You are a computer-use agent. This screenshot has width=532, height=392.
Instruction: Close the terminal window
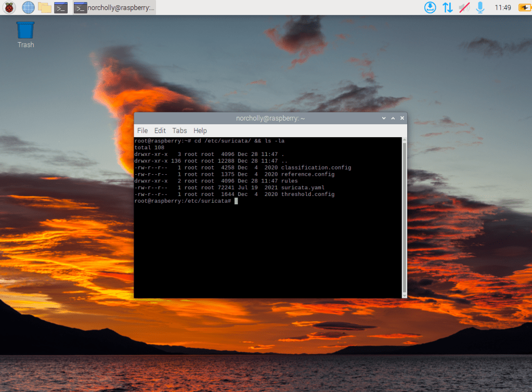[x=402, y=118]
